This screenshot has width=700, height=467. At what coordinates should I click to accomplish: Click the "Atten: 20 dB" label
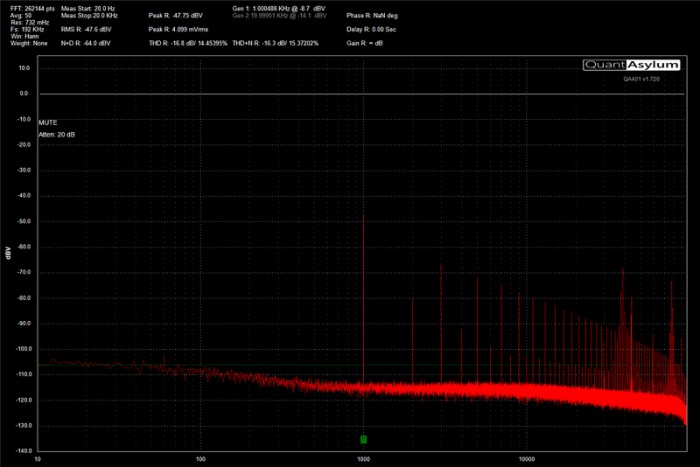click(57, 134)
